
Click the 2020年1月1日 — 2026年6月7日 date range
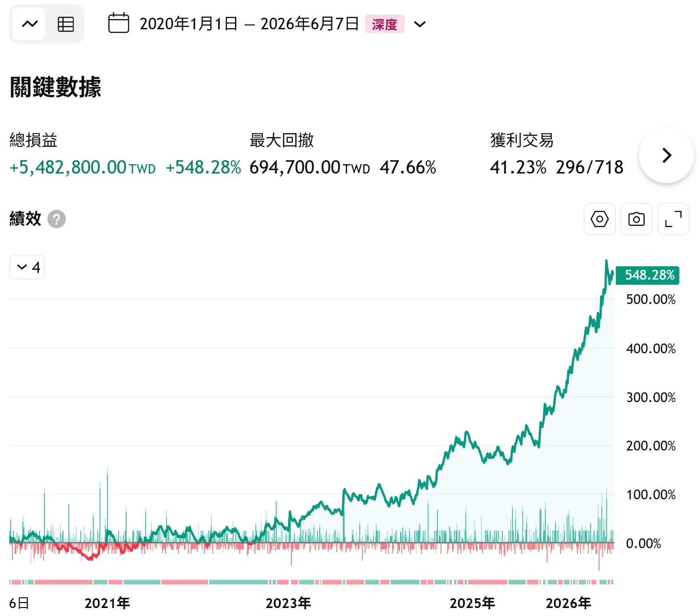pyautogui.click(x=249, y=24)
